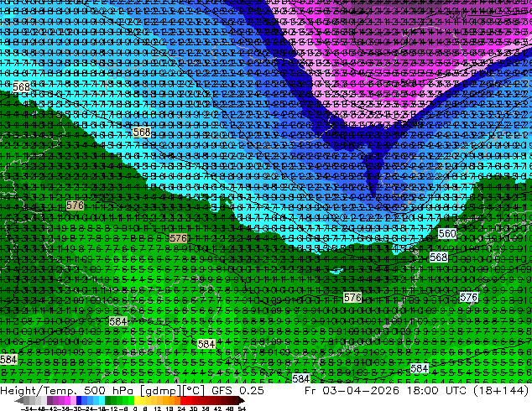
Task: Select the 576 label nearest the right edge
Action: click(468, 298)
